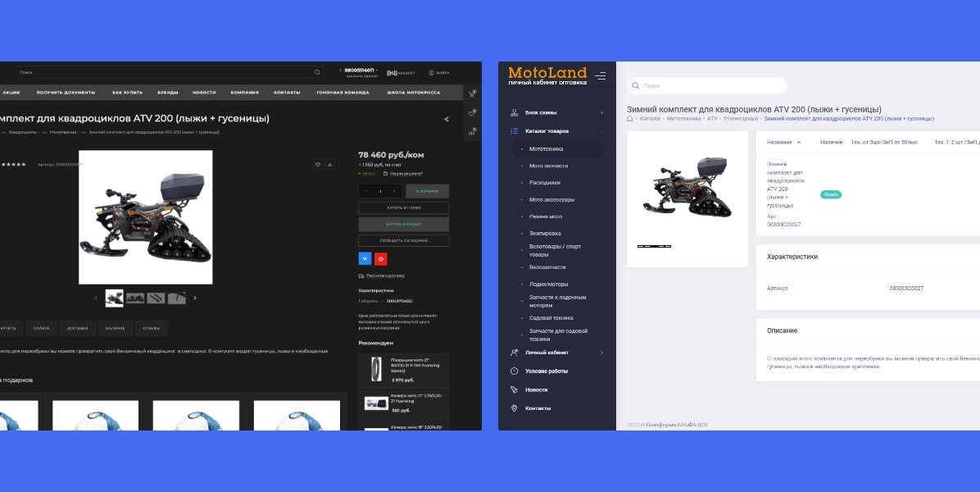Screen dimensions: 980x492
Task: Click the Много availability badge in the table
Action: coord(831,194)
